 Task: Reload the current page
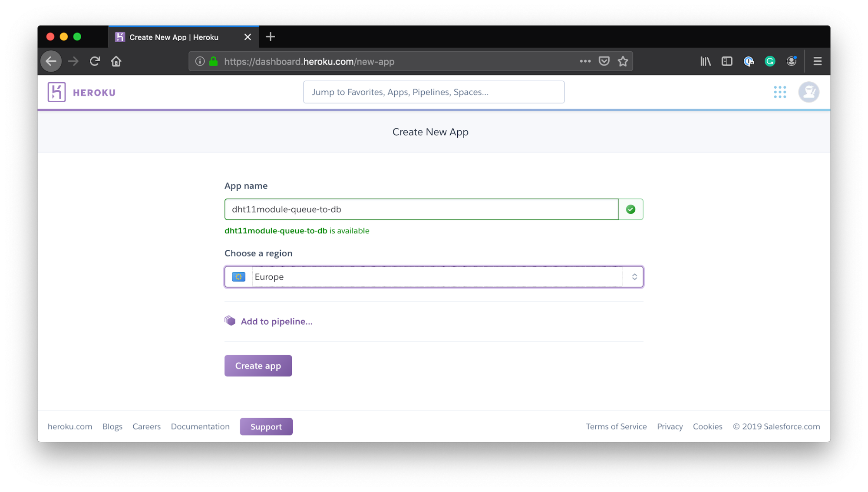95,61
